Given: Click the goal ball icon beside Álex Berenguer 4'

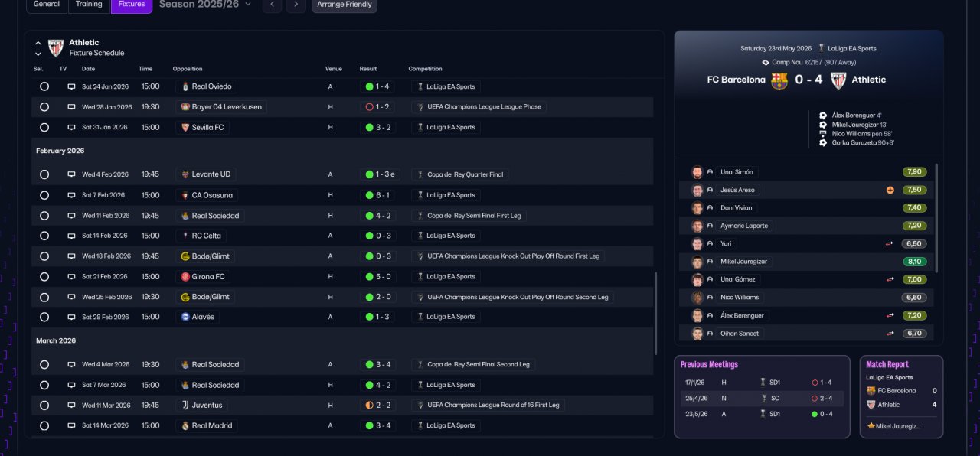Looking at the screenshot, I should coord(823,116).
